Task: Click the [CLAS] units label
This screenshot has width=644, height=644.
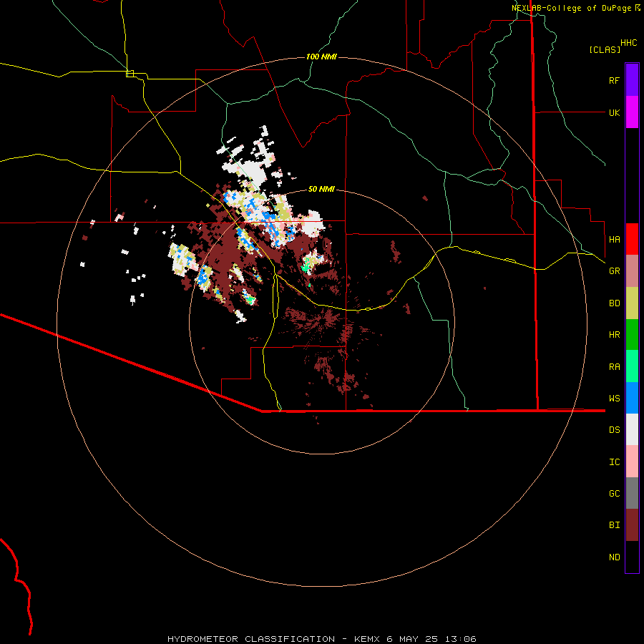Action: point(605,49)
